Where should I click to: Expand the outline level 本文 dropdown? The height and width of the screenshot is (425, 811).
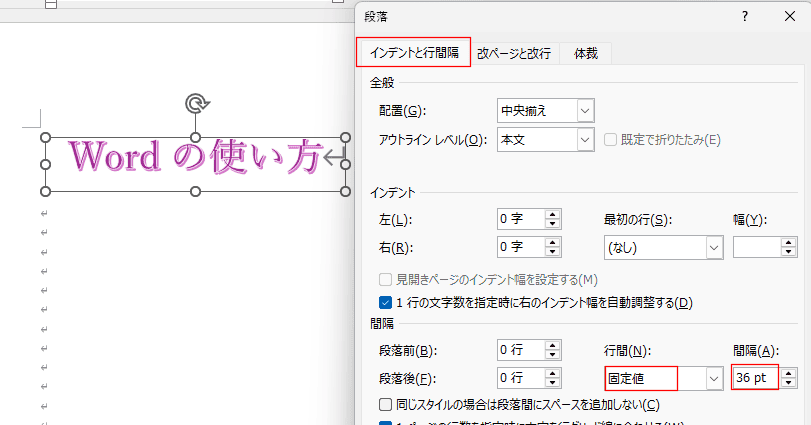coord(585,140)
